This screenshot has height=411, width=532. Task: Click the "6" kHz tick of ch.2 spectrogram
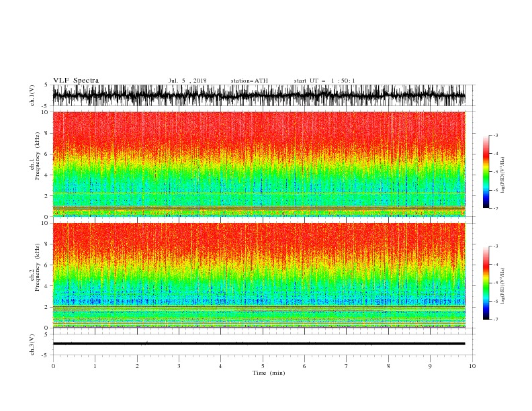coord(47,265)
